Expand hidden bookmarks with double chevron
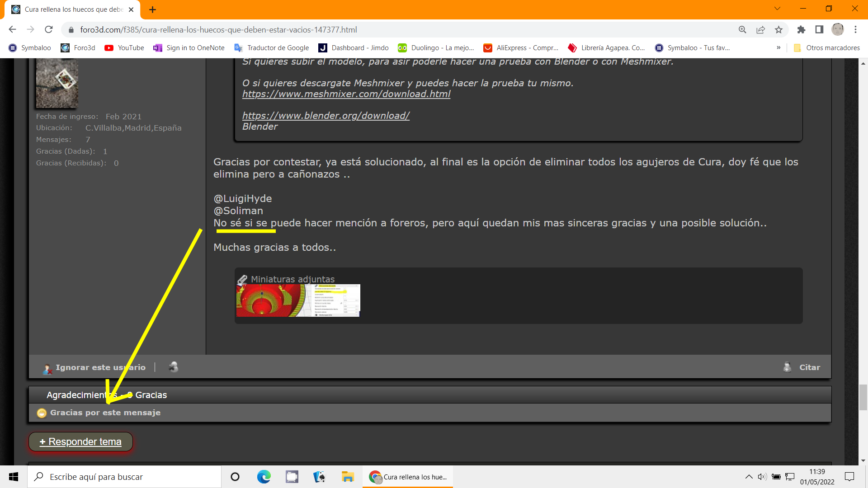 pos(778,48)
